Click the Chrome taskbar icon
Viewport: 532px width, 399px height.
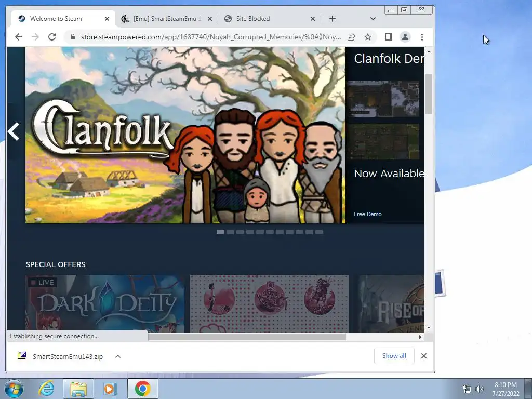click(143, 389)
